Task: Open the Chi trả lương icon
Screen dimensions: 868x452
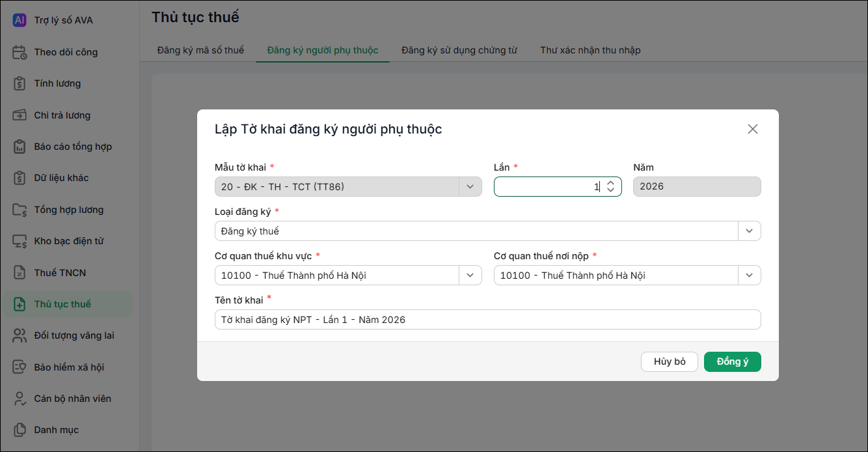Action: (x=20, y=115)
